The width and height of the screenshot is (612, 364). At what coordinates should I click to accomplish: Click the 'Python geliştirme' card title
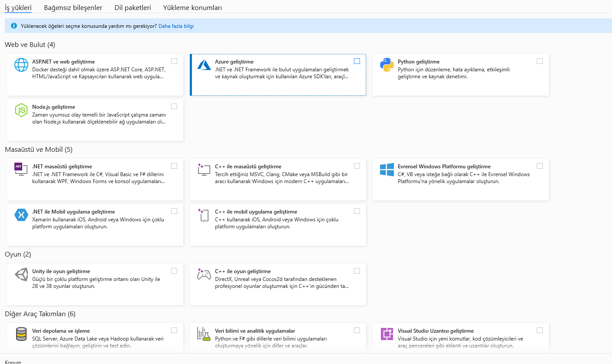tap(419, 62)
